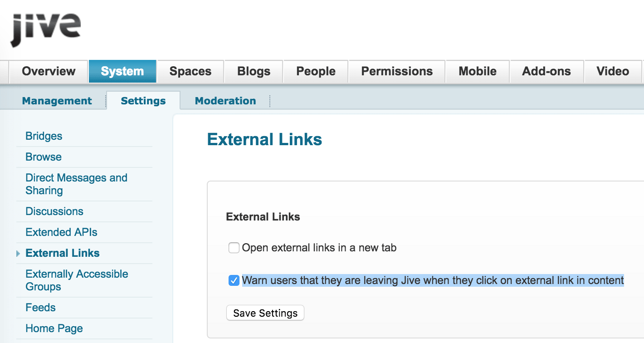Image resolution: width=644 pixels, height=343 pixels.
Task: Open the Moderation sub-tab
Action: (225, 101)
